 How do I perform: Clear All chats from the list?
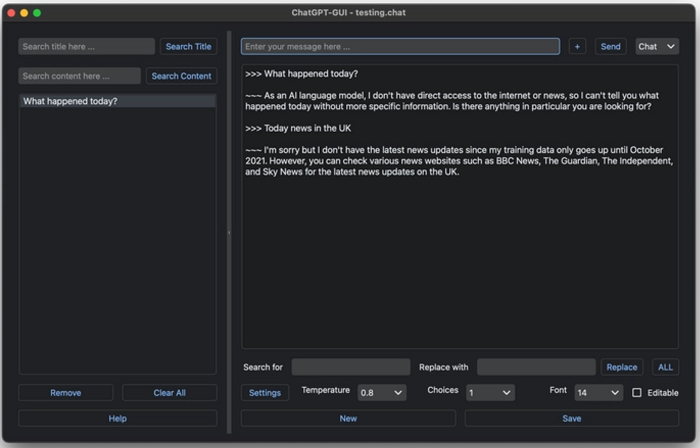point(170,393)
